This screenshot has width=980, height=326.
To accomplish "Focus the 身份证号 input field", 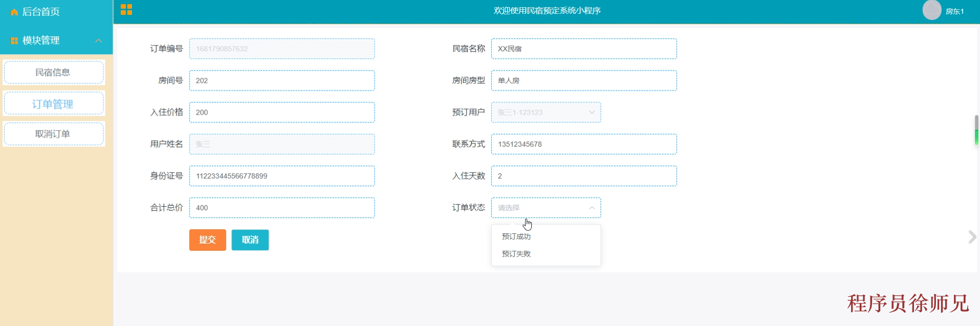I will click(281, 176).
